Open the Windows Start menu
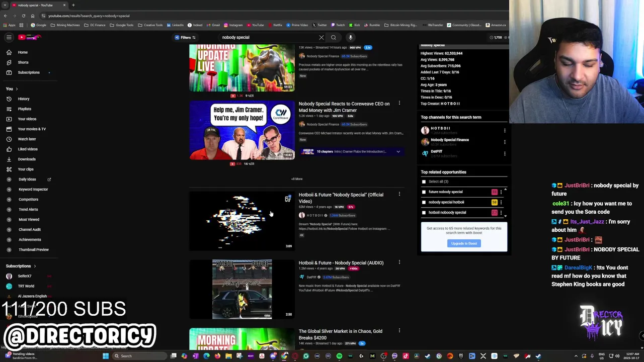This screenshot has height=362, width=644. (106, 356)
